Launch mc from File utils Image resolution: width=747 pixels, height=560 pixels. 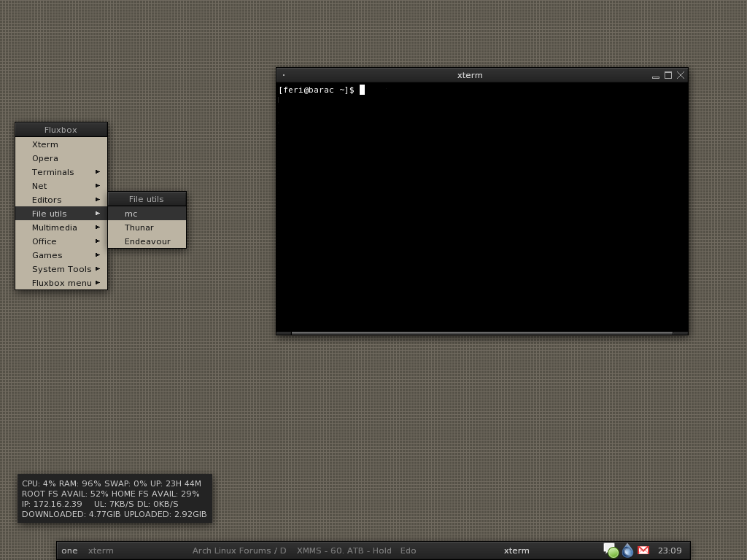pyautogui.click(x=147, y=214)
